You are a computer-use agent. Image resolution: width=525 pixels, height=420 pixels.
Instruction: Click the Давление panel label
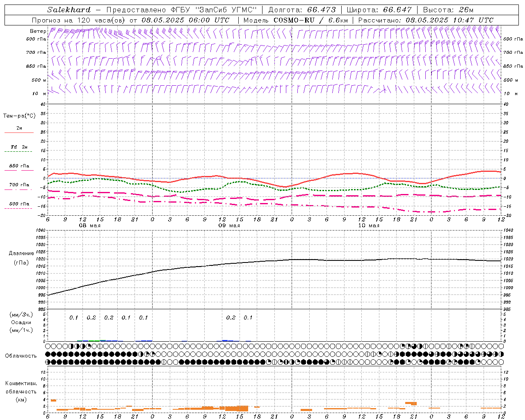[21, 253]
